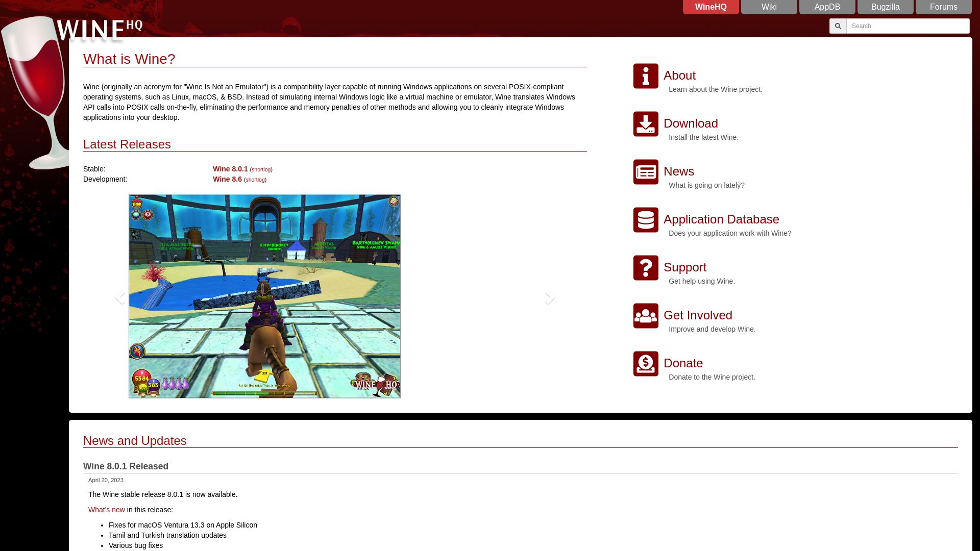Open the Bugzilla page
The image size is (980, 551).
[886, 7]
